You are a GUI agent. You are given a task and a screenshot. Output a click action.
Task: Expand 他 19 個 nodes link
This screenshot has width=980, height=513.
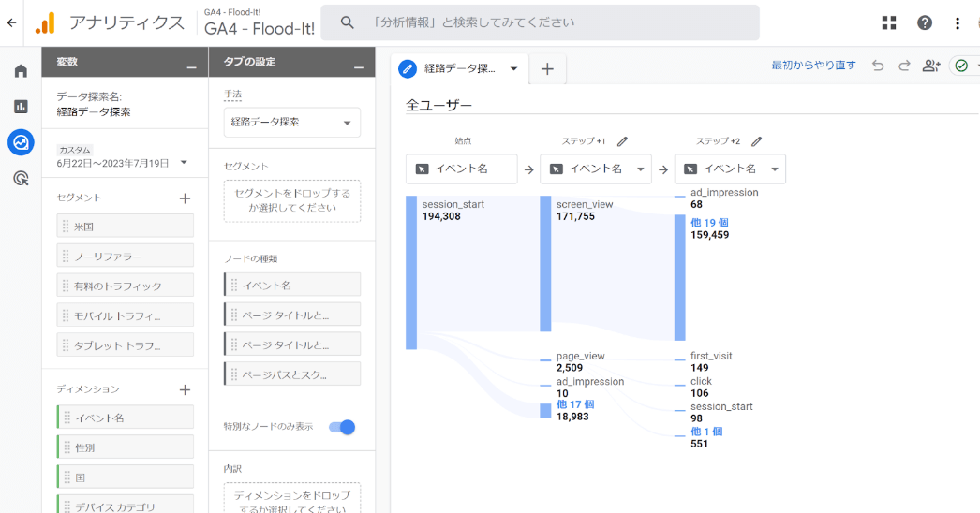click(x=709, y=223)
